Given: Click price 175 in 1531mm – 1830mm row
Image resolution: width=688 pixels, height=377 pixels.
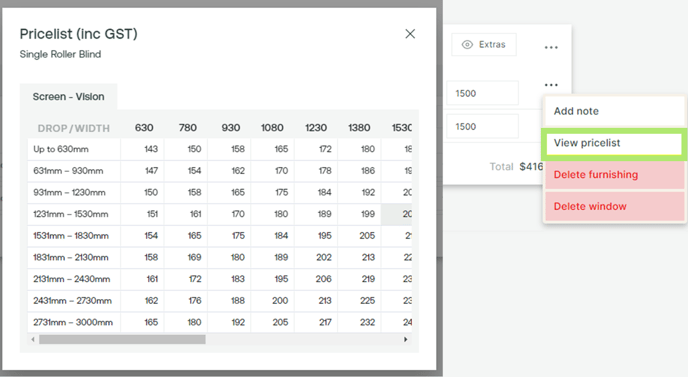Looking at the screenshot, I should [x=238, y=236].
